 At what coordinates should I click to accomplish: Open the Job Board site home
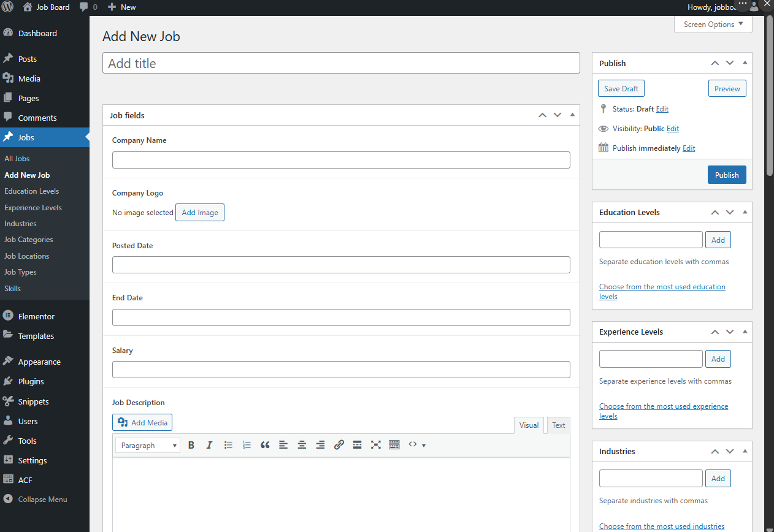(x=47, y=7)
